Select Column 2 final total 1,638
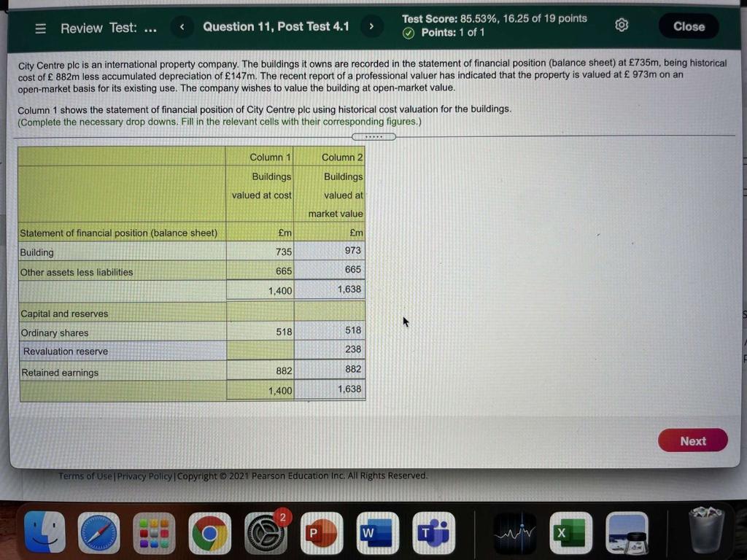747x560 pixels. [x=330, y=389]
